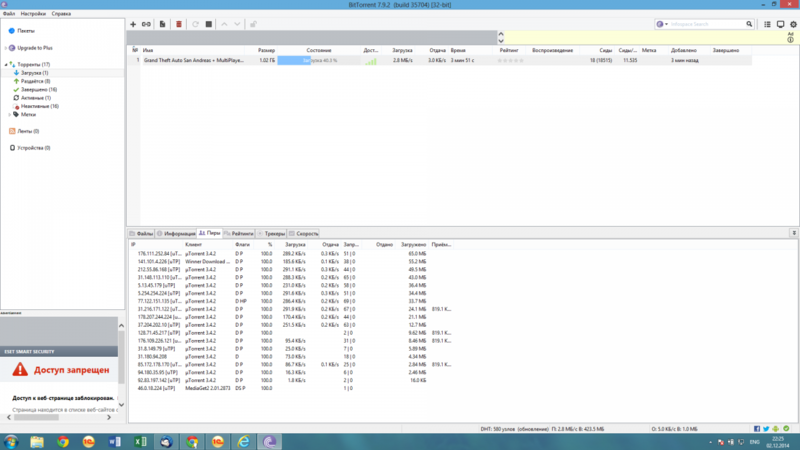Image resolution: width=800 pixels, height=450 pixels.
Task: Switch to the Трекеры tab
Action: coord(273,232)
